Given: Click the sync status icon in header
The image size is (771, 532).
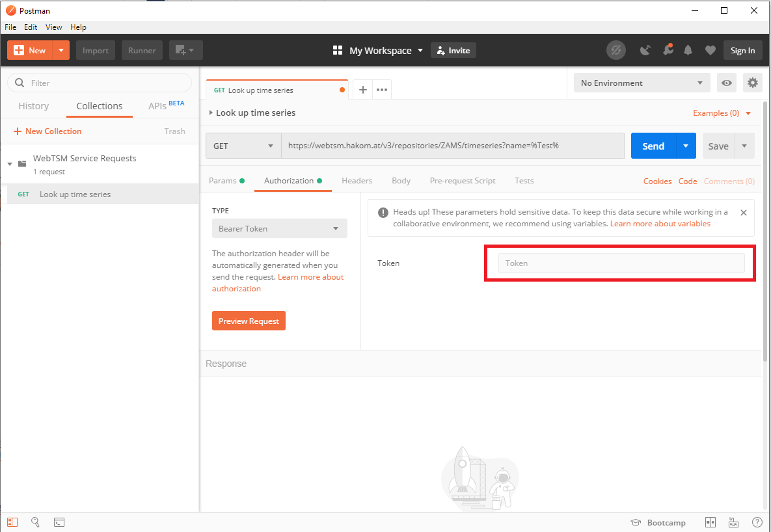Looking at the screenshot, I should (x=615, y=51).
